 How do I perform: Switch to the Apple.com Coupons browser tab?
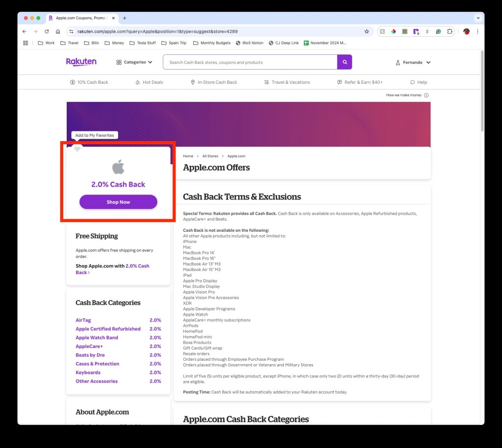(78, 18)
